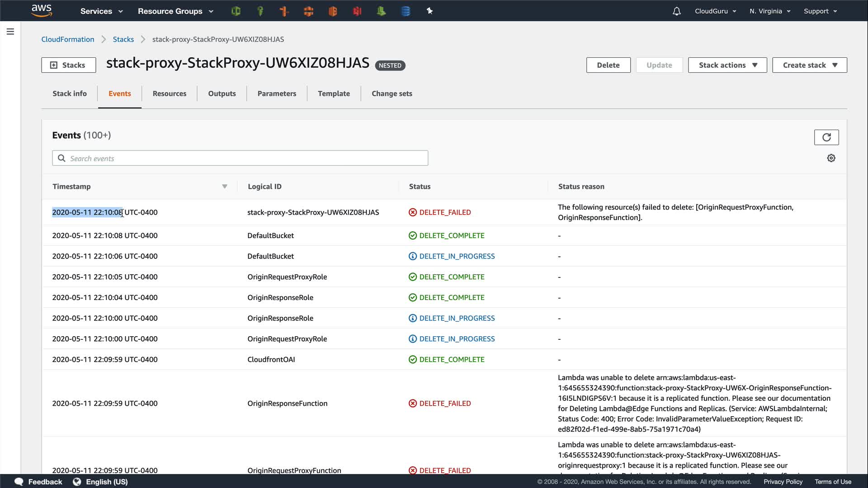Image resolution: width=868 pixels, height=488 pixels.
Task: Click the red service shortcut icon
Action: click(357, 11)
